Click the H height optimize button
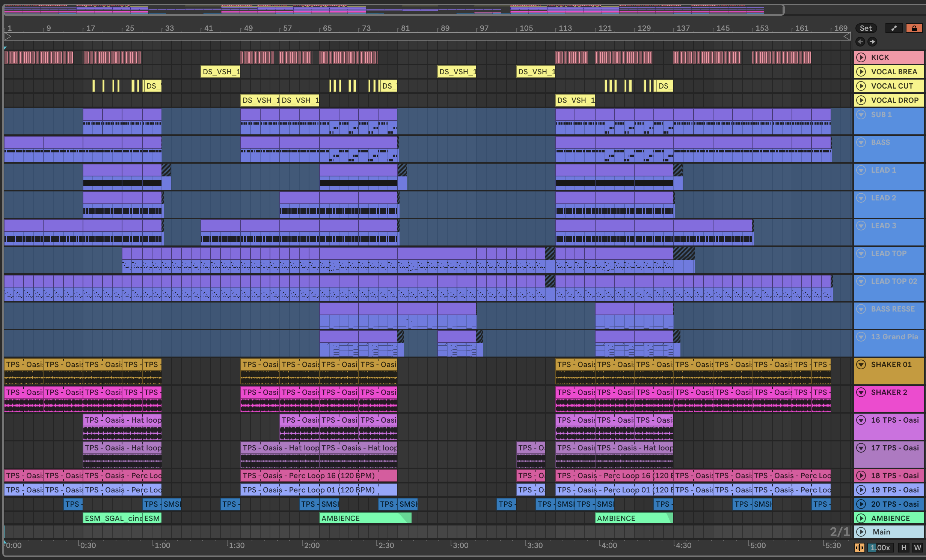Screen dimensions: 926x560 click(x=904, y=548)
